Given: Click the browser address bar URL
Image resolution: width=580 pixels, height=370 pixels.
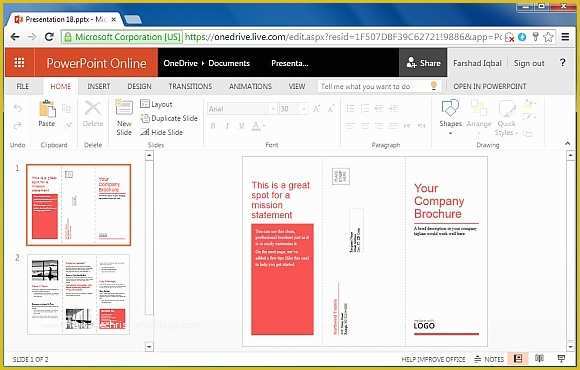Looking at the screenshot, I should 343,37.
